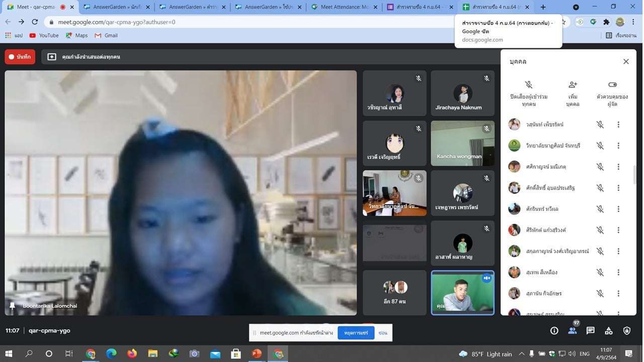Click the blue stop sharing button
This screenshot has height=362, width=644.
[356, 333]
